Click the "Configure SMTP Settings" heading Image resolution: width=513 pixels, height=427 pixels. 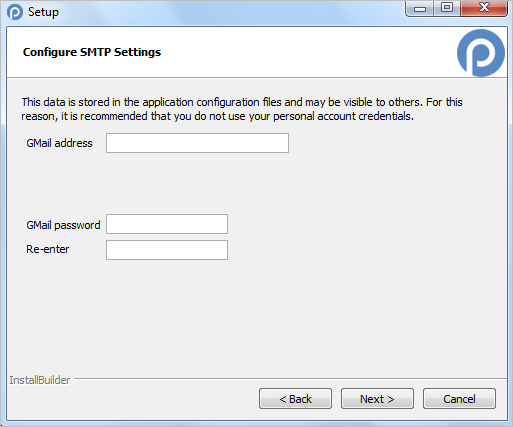tap(92, 52)
